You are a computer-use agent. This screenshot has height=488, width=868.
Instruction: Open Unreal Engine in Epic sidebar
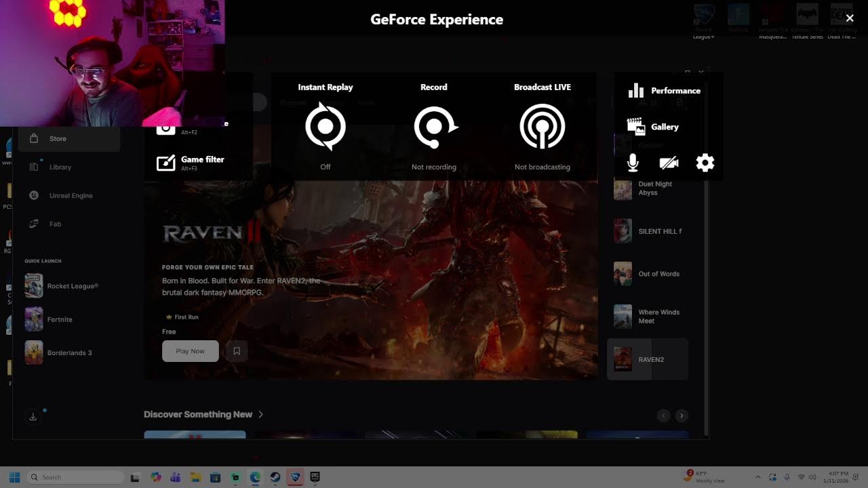[x=69, y=195]
